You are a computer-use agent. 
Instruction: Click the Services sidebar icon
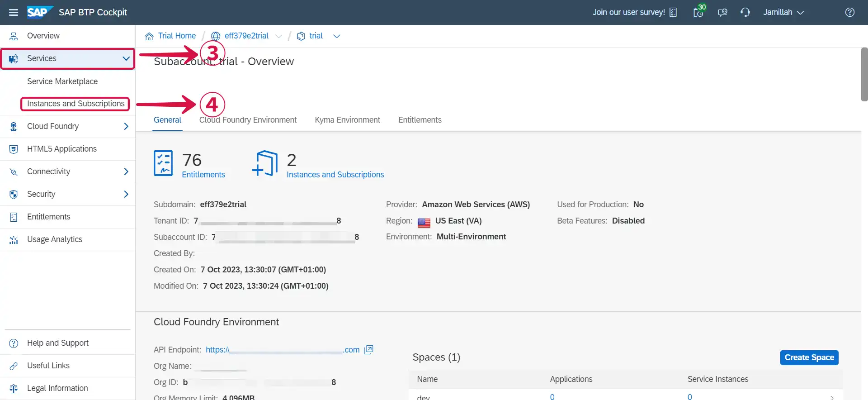pyautogui.click(x=14, y=59)
